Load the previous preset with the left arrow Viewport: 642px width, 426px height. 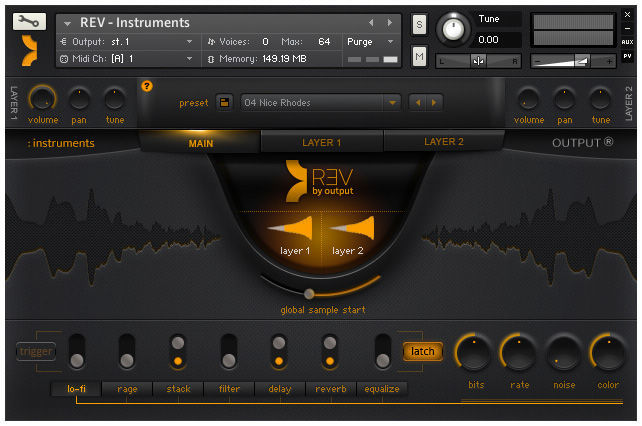(418, 102)
